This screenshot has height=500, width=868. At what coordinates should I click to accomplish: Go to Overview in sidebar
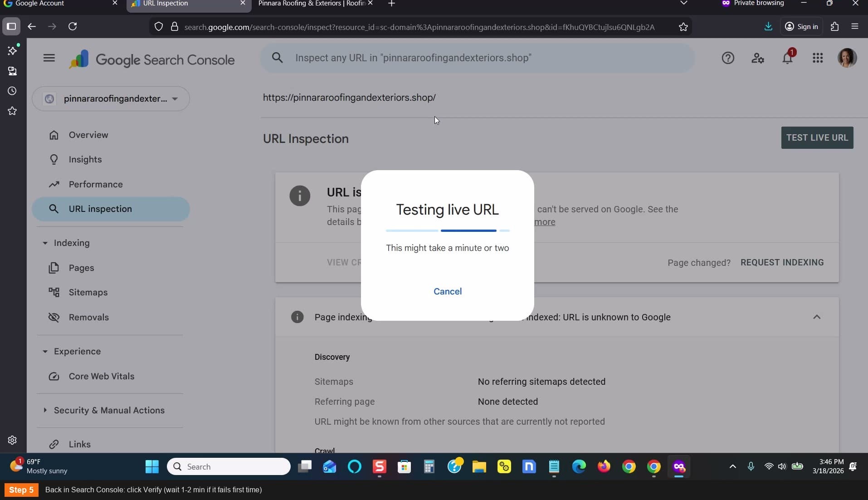(x=111, y=135)
